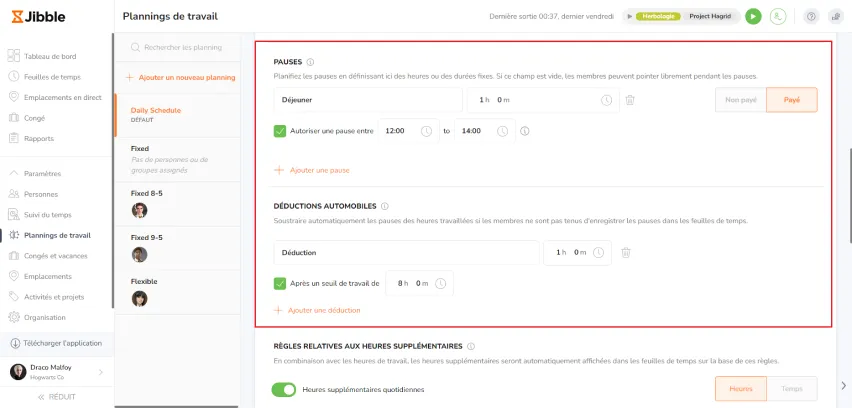Open the green person status icon in header

click(x=778, y=16)
